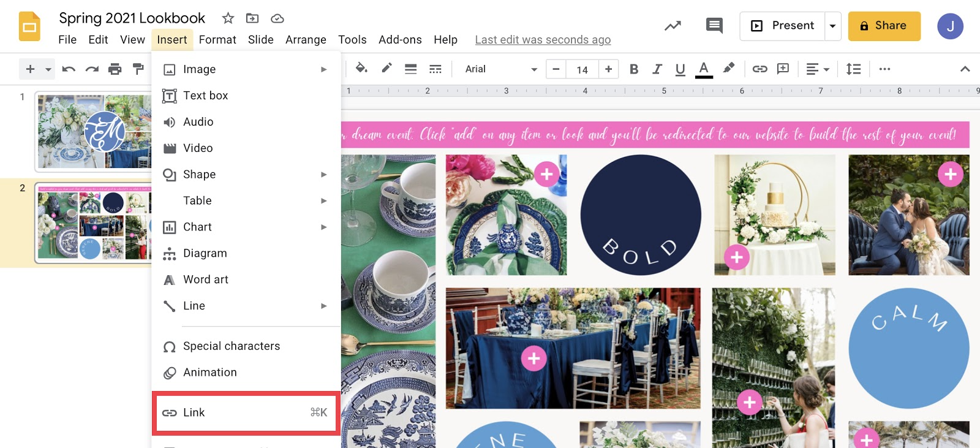
Task: Open the text color picker
Action: point(704,69)
